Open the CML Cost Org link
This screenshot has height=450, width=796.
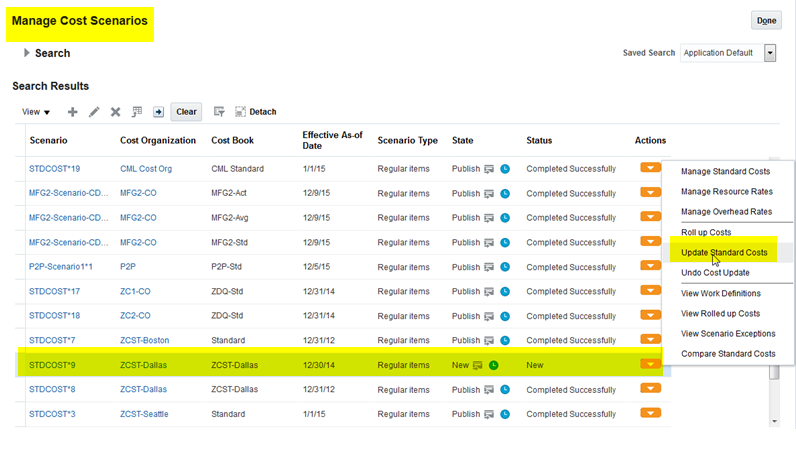pyautogui.click(x=146, y=169)
